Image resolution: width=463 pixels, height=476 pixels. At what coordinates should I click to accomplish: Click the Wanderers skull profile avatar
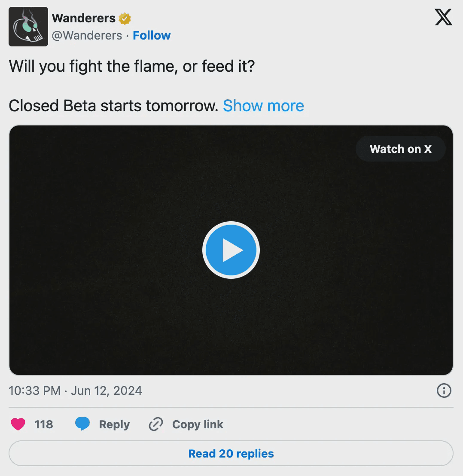28,27
